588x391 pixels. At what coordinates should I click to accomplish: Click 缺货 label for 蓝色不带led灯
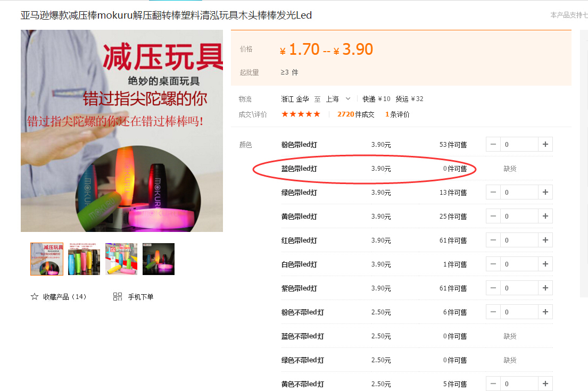pyautogui.click(x=510, y=336)
